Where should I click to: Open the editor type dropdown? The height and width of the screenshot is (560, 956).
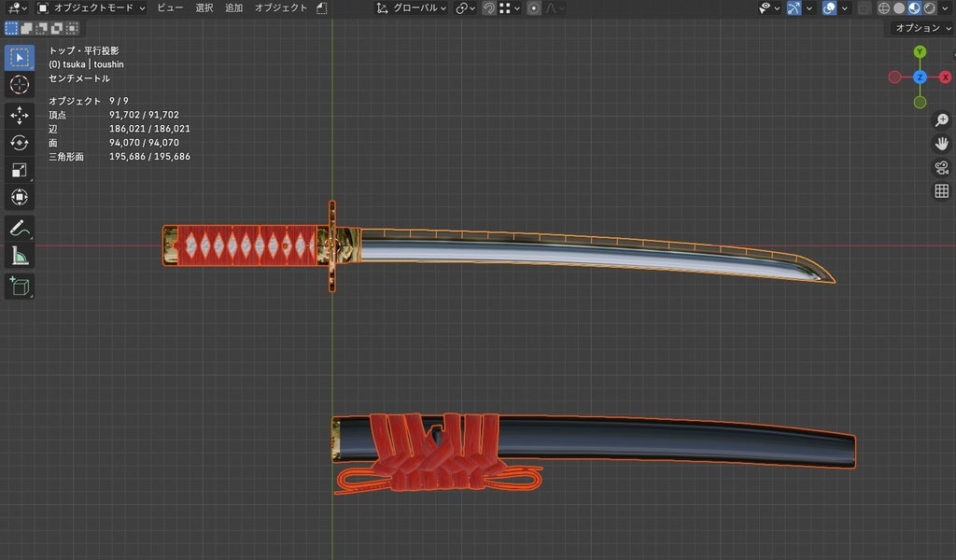tap(15, 7)
